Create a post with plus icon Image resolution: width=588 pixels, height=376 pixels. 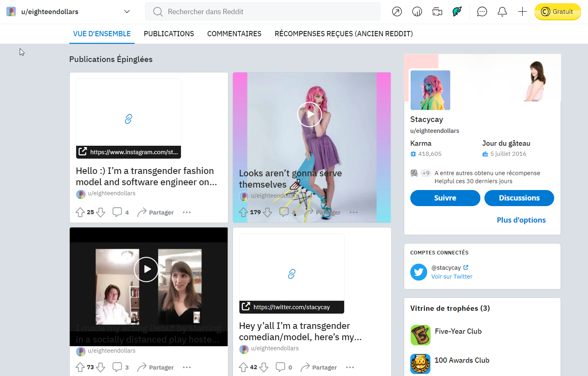[522, 12]
